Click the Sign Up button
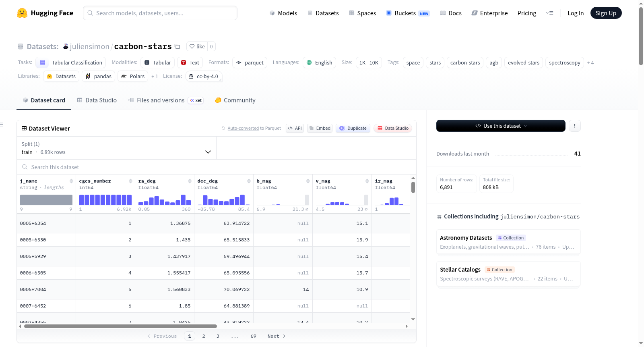Screen dimensions: 644x347 point(606,13)
